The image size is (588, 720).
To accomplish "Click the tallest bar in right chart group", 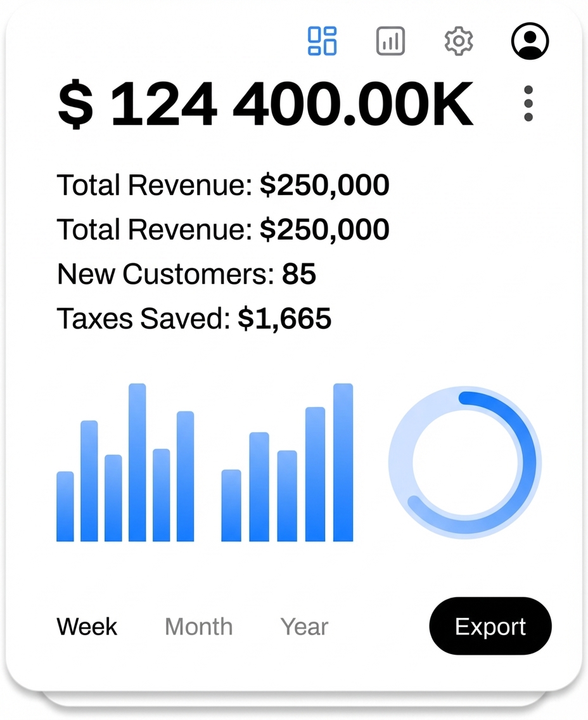I will (343, 463).
